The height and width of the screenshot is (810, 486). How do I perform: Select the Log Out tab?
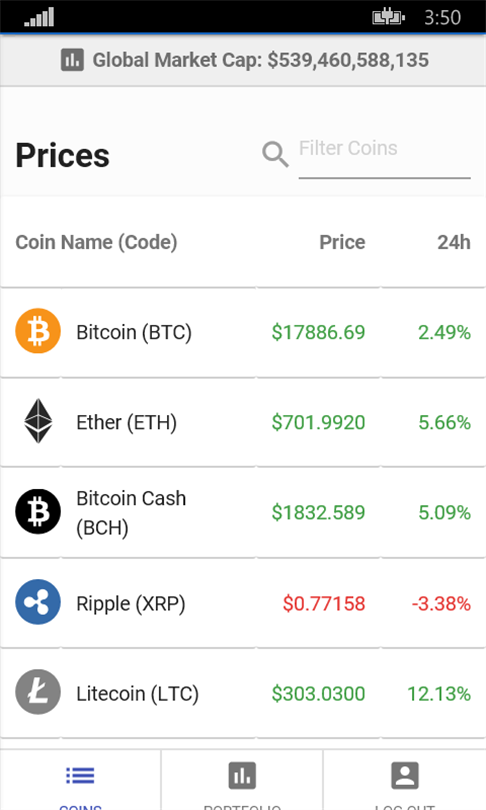point(404,780)
